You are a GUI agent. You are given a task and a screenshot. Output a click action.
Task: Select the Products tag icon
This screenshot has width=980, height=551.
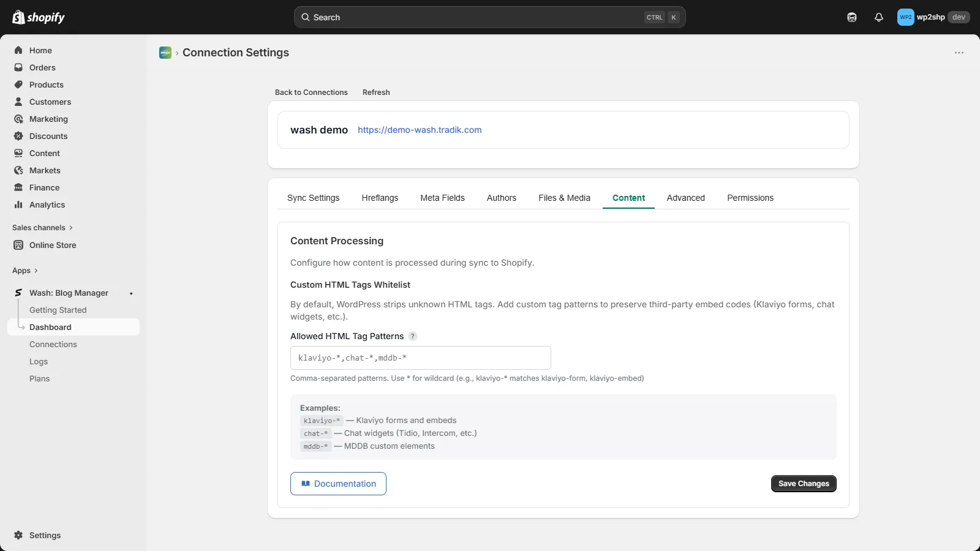[18, 84]
